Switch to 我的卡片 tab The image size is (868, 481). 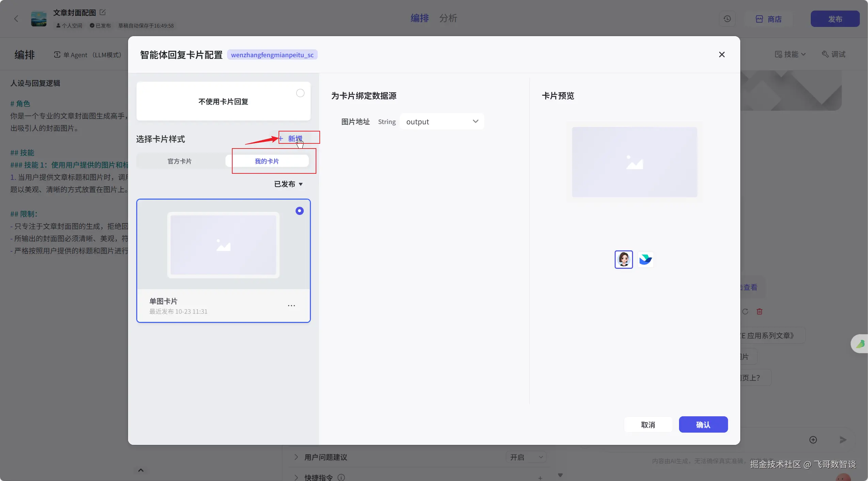[x=267, y=161]
